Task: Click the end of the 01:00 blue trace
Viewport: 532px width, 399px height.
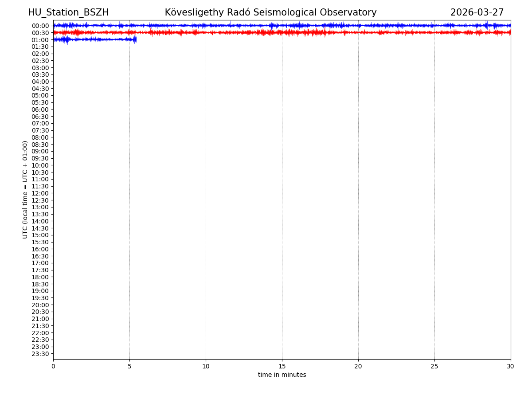Action: 135,39
